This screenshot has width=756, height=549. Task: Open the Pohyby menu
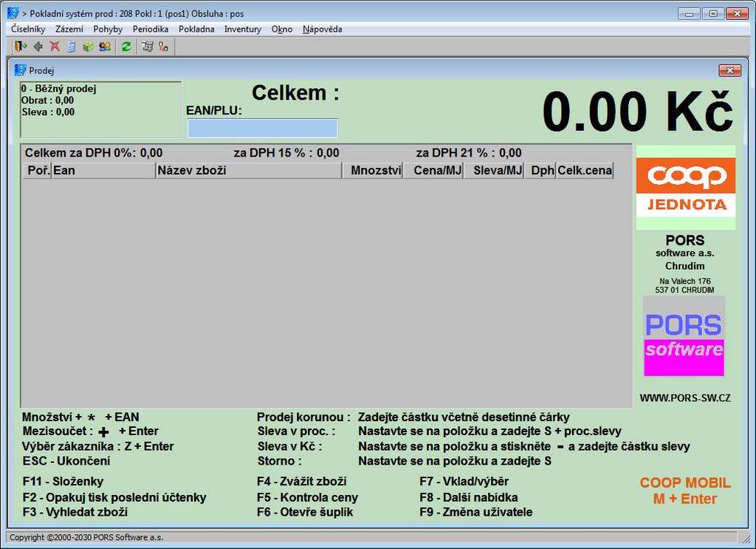tap(108, 29)
